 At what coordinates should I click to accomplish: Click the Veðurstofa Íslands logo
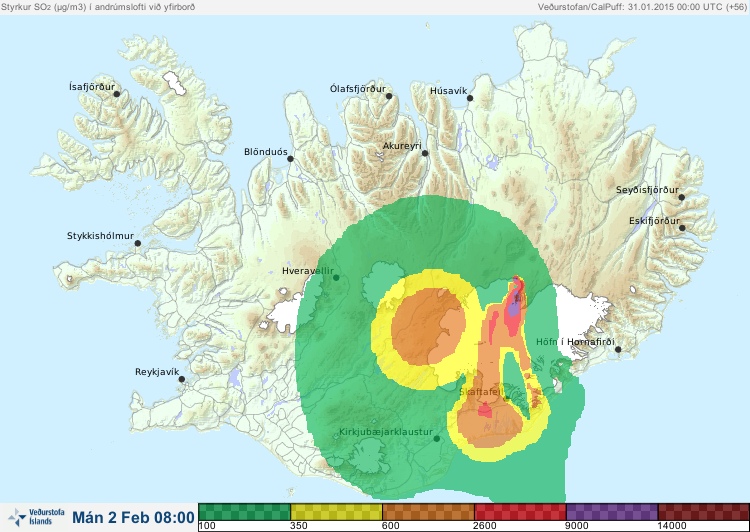pyautogui.click(x=36, y=517)
